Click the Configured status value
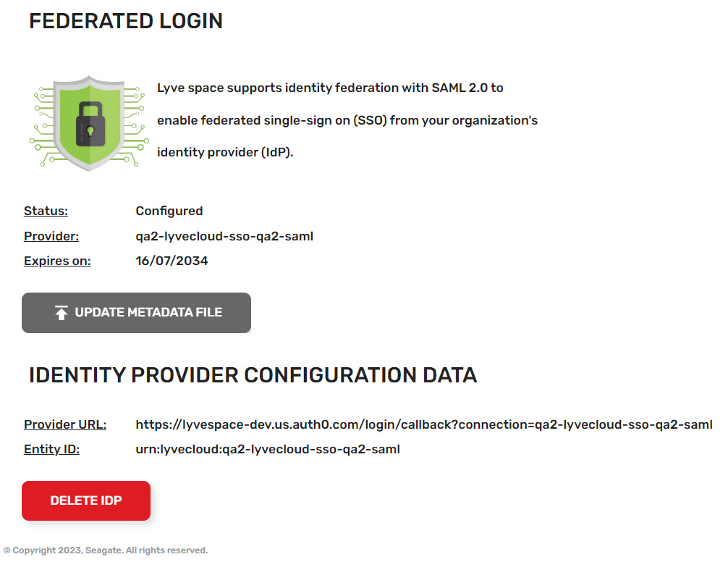 click(x=169, y=211)
